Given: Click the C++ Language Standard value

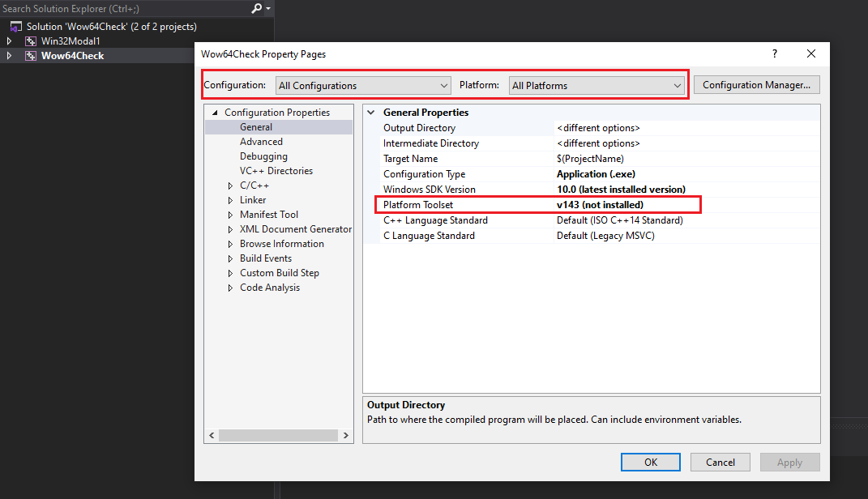Looking at the screenshot, I should (x=686, y=220).
